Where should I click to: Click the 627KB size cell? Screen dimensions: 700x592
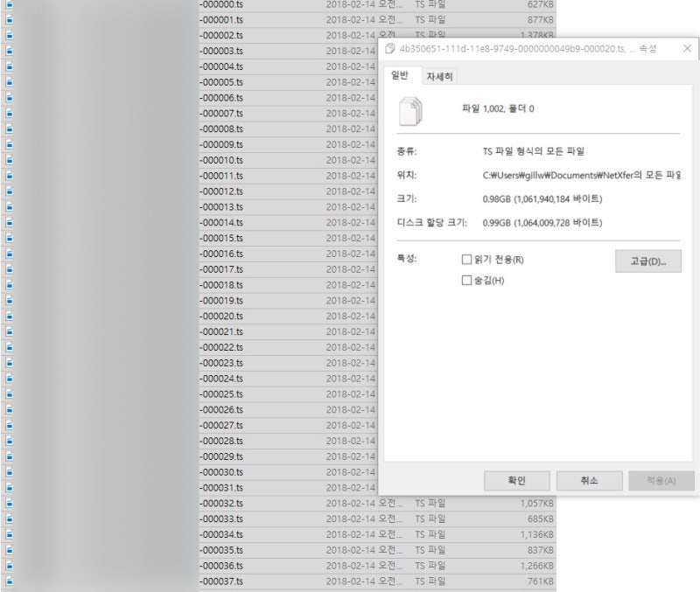540,4
